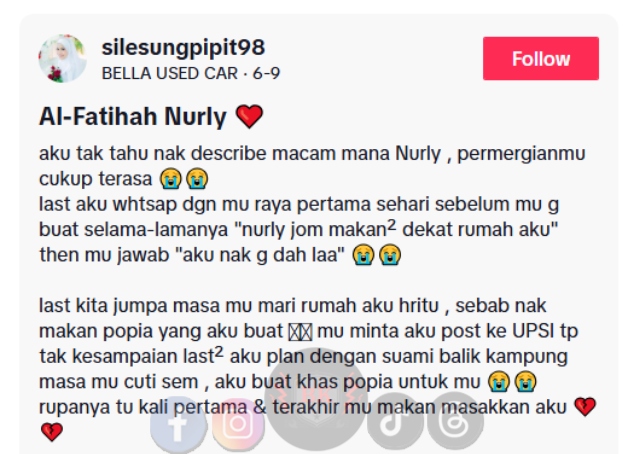
Task: Click the Instagram icon overlay
Action: click(x=238, y=426)
